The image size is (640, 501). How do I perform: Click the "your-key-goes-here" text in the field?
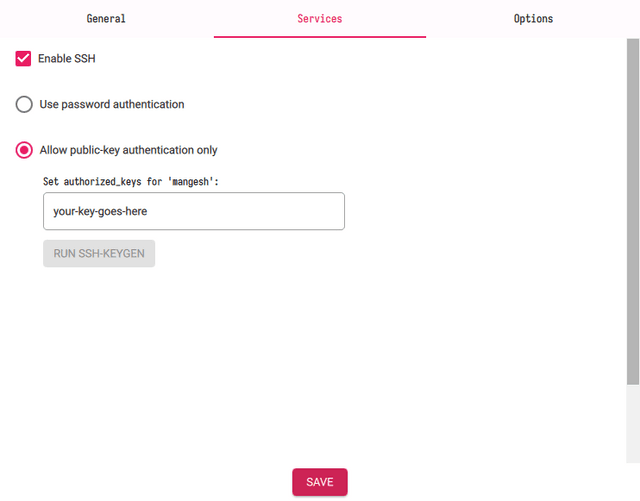tap(100, 211)
